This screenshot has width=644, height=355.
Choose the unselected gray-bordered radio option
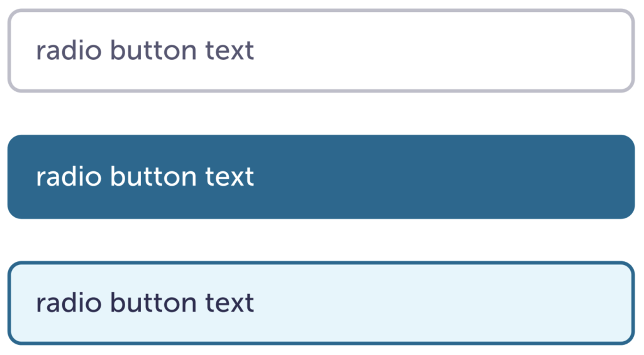pyautogui.click(x=321, y=51)
